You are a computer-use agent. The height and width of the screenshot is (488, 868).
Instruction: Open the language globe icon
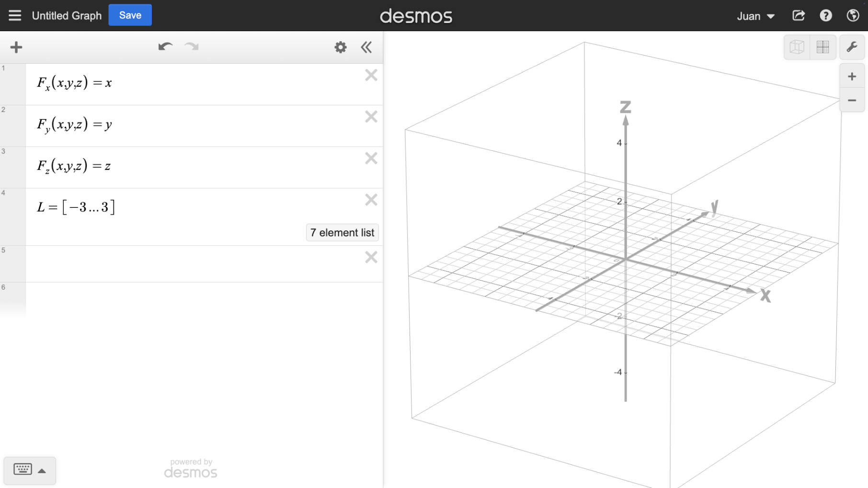[x=853, y=15]
